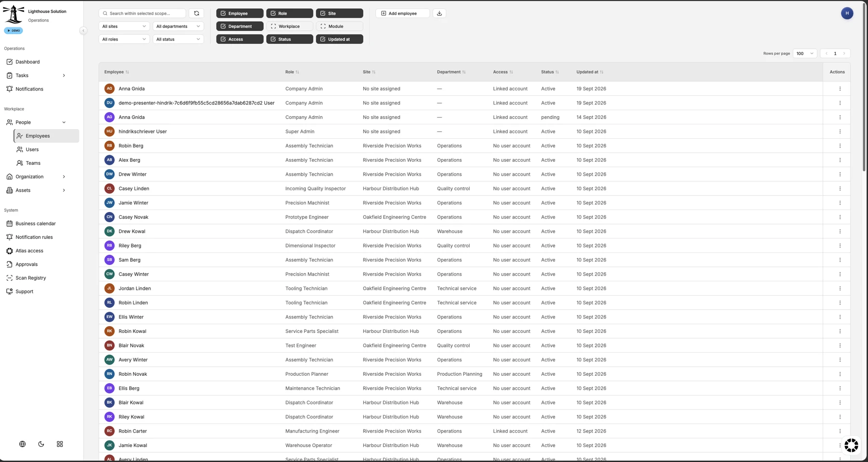868x462 pixels.
Task: Open the All departments dropdown
Action: 178,26
